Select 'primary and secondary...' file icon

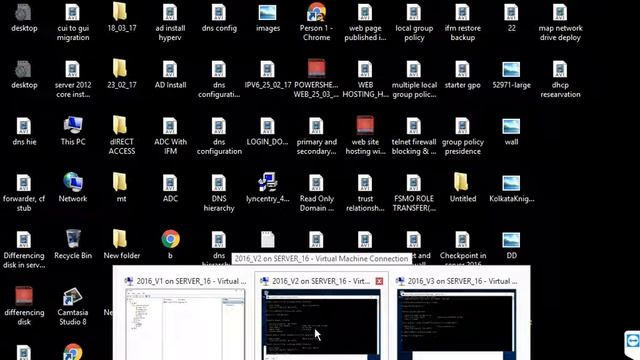click(x=316, y=127)
